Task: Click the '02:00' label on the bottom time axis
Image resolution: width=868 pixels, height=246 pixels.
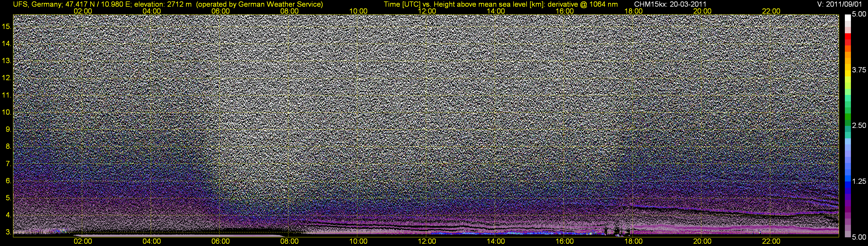Action: tap(83, 241)
